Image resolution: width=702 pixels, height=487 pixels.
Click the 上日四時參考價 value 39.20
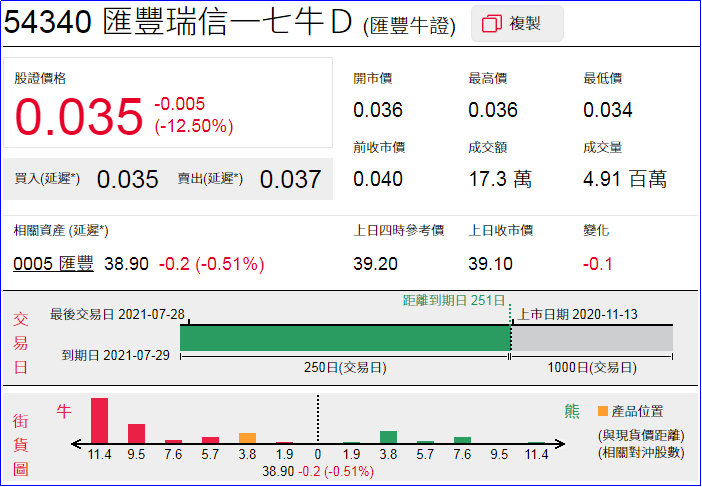click(375, 264)
